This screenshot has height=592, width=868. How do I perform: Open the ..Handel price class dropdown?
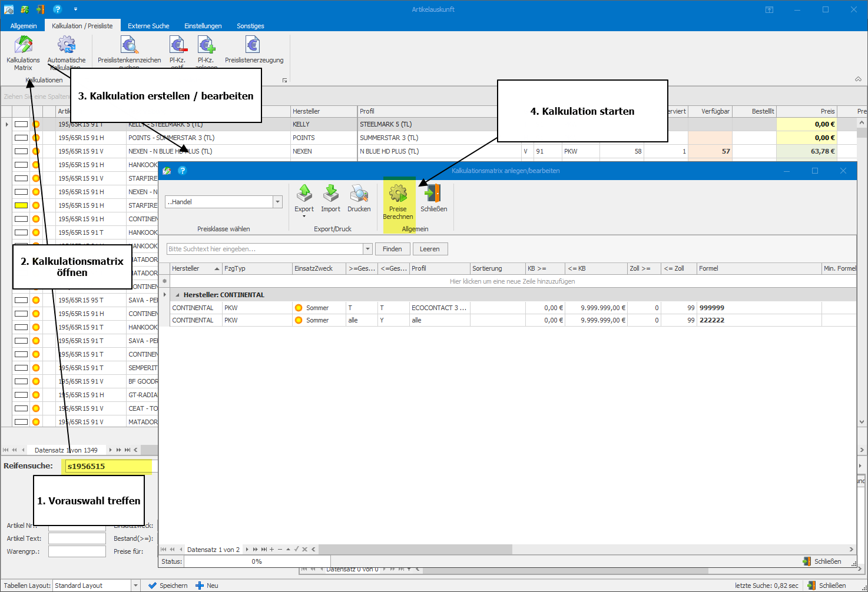[277, 202]
